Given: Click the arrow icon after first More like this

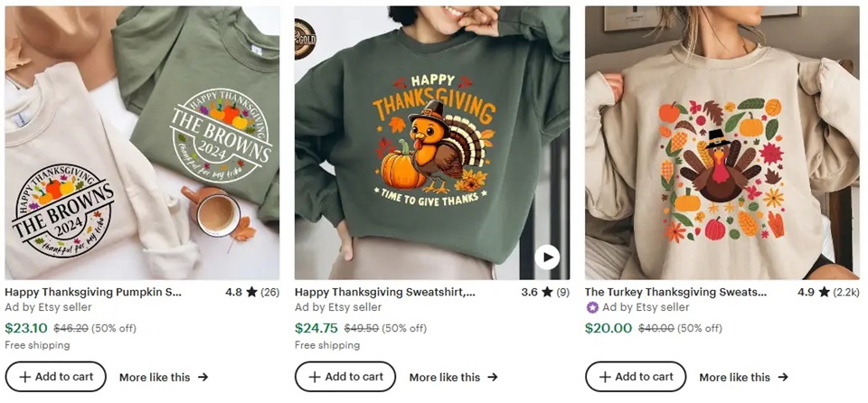Looking at the screenshot, I should (203, 377).
